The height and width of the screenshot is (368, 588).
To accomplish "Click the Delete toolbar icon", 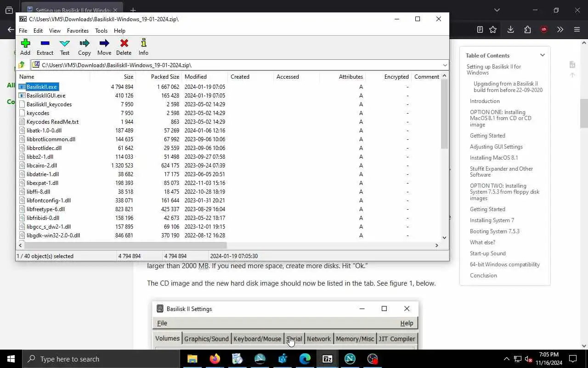I will click(124, 47).
